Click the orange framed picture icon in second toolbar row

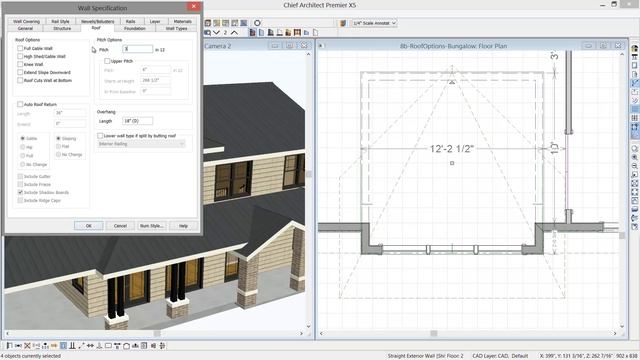tap(297, 33)
